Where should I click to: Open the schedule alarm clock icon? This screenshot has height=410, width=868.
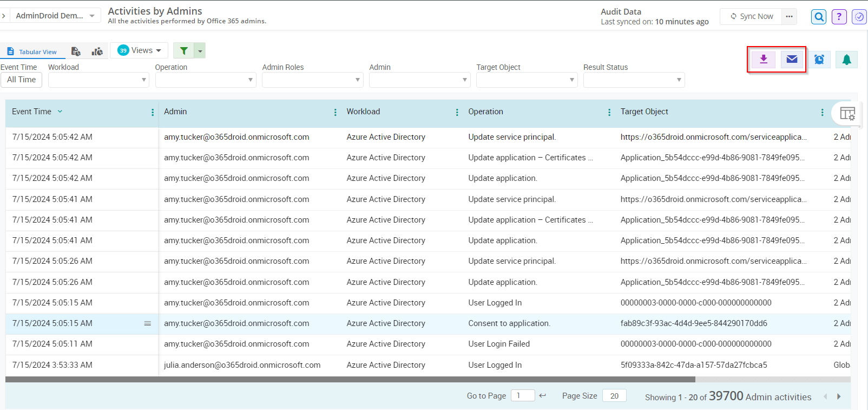pyautogui.click(x=819, y=60)
